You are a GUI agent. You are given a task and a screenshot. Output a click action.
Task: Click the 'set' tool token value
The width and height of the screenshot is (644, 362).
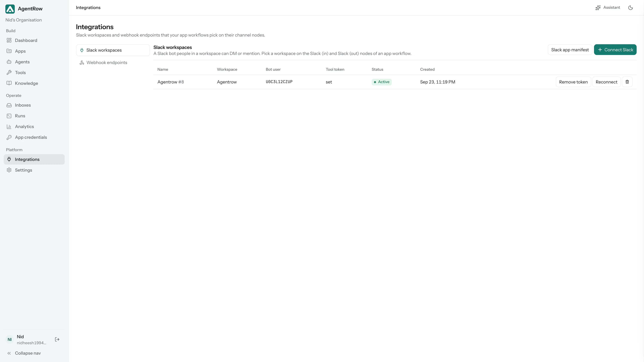329,82
